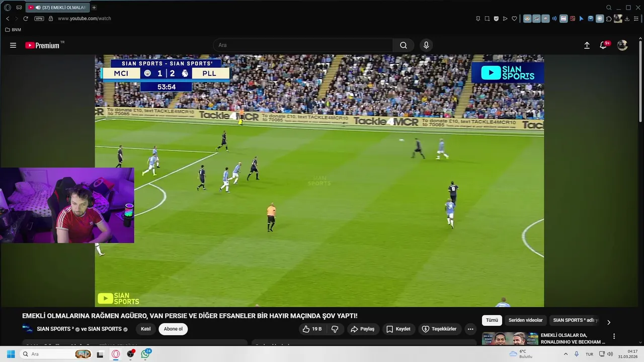Mute the tab via speaker icon
This screenshot has width=644, height=362.
tap(38, 8)
